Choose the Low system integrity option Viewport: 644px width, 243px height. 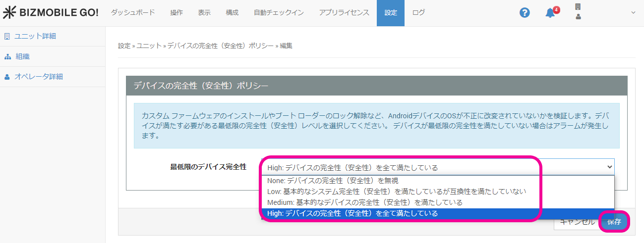point(397,192)
